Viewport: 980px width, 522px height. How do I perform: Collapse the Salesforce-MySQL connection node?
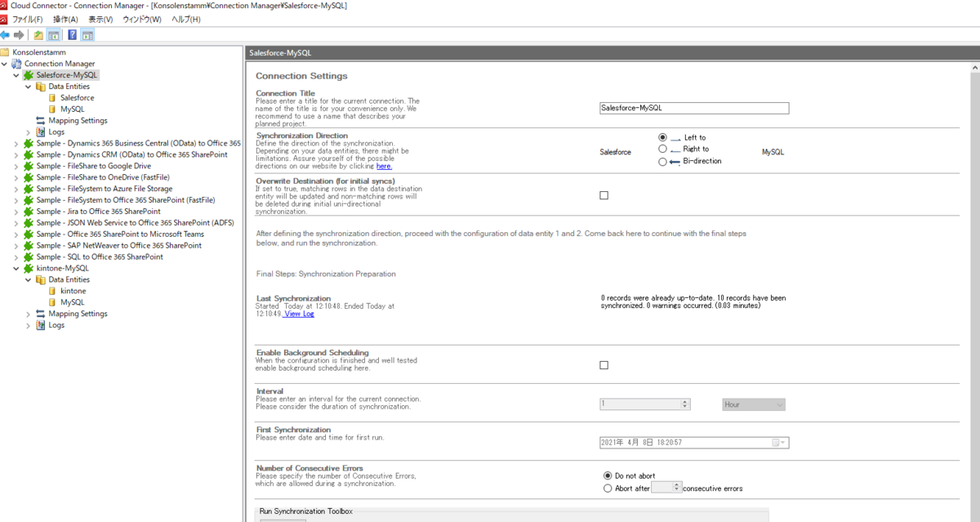pos(16,75)
